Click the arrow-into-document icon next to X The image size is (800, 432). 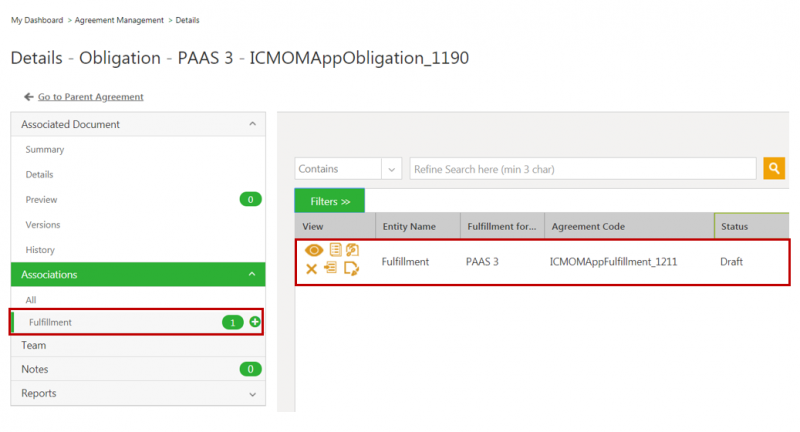pyautogui.click(x=331, y=269)
